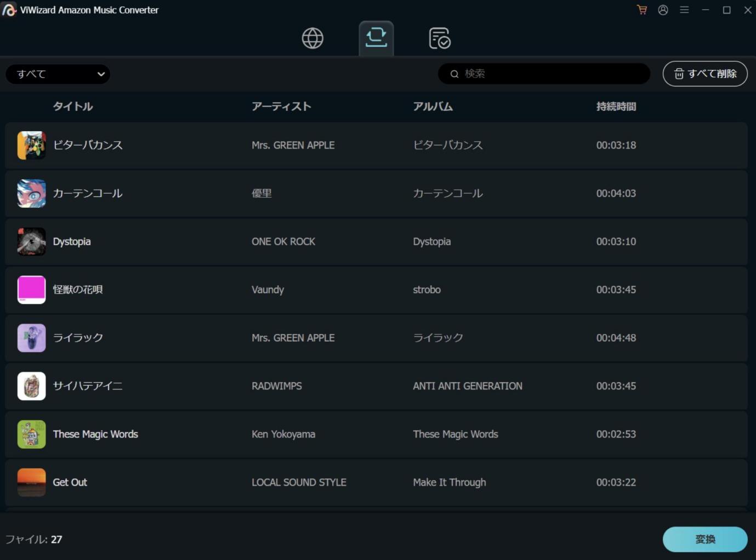
Task: Select ライラック album cover thumbnail
Action: pos(31,338)
